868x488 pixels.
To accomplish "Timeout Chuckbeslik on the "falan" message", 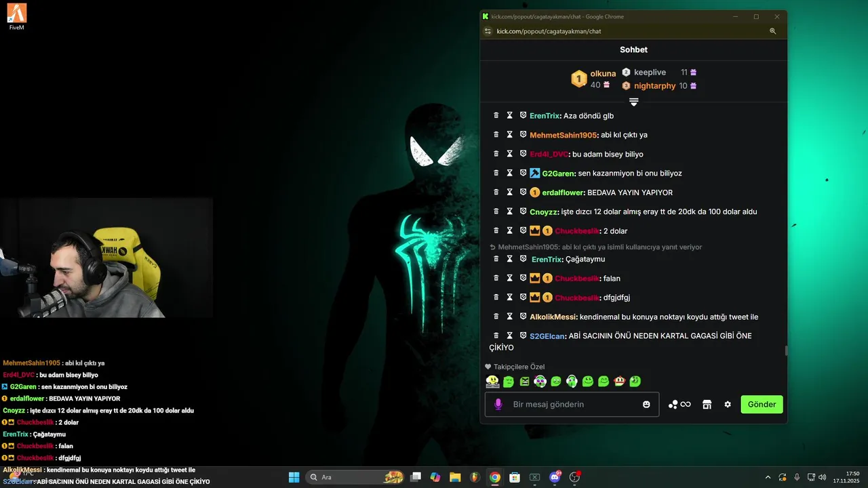I will (x=509, y=278).
